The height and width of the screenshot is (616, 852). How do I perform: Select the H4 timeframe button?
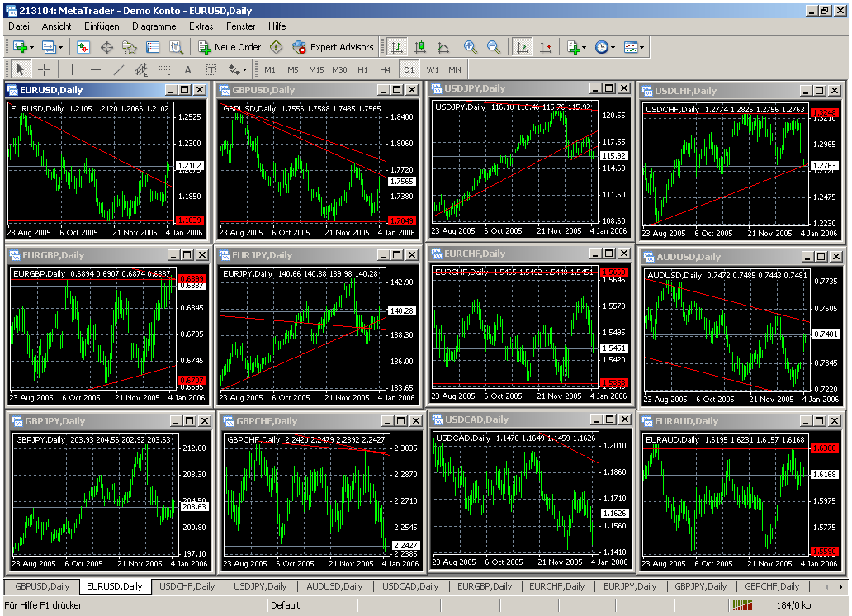(386, 69)
